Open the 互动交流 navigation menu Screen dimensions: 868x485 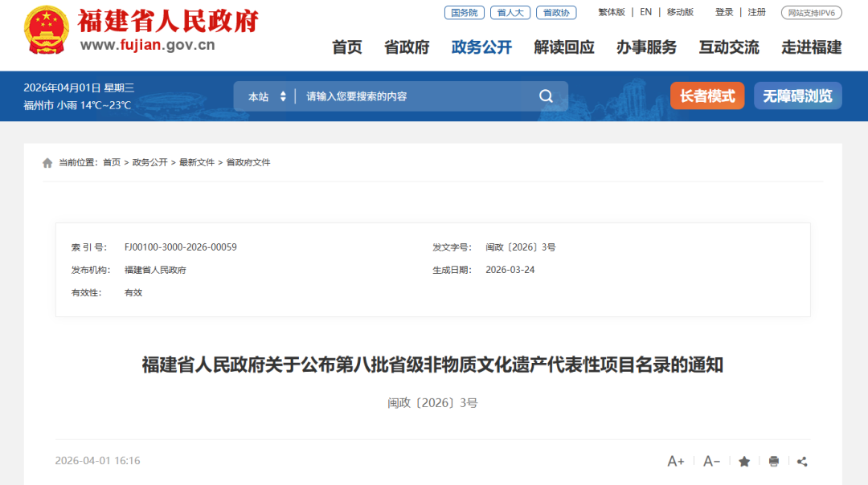point(728,47)
